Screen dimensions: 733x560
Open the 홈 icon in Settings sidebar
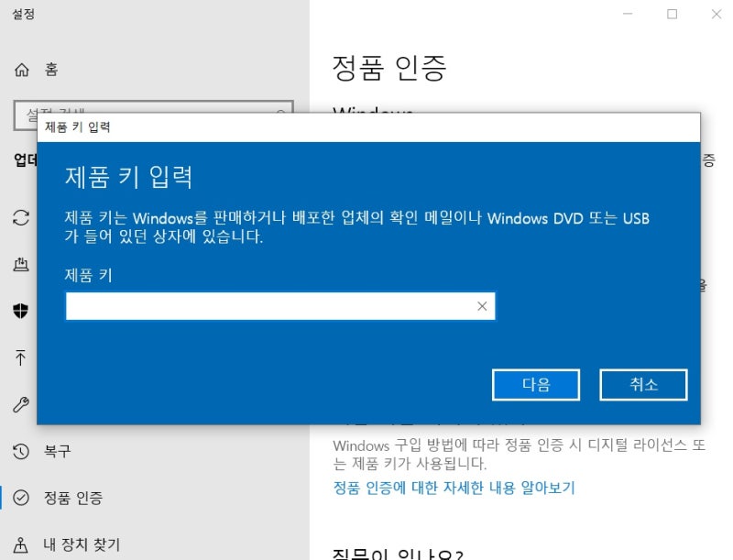(x=21, y=70)
